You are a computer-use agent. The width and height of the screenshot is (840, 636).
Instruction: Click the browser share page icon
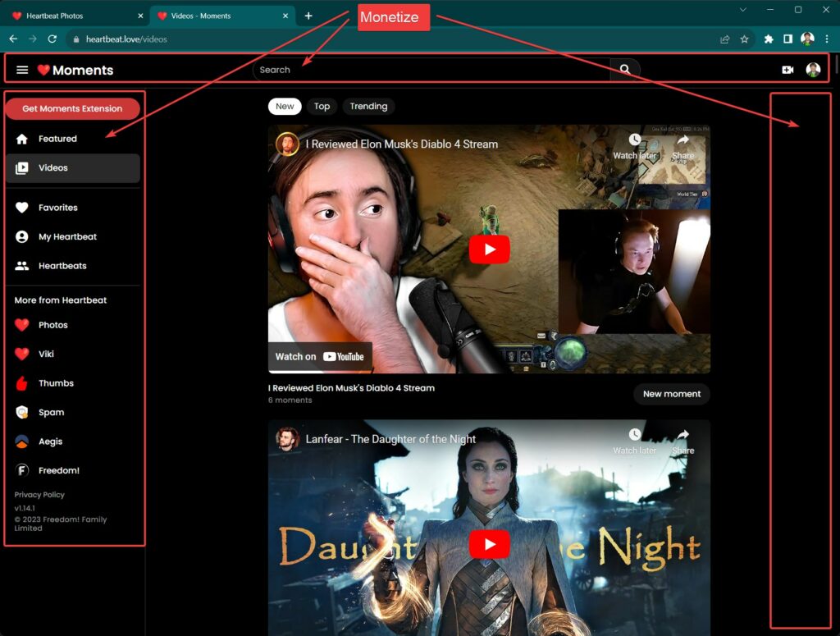(725, 39)
